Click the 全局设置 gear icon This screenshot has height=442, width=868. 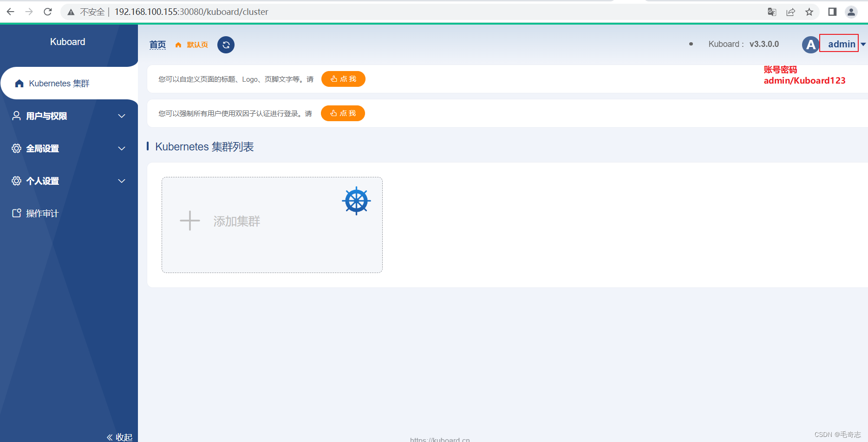point(16,148)
